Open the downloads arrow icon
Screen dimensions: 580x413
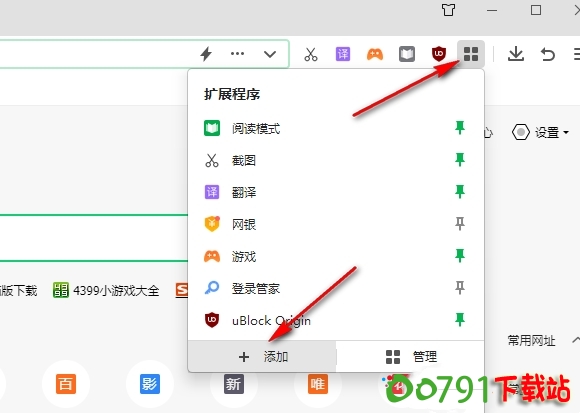[x=516, y=54]
